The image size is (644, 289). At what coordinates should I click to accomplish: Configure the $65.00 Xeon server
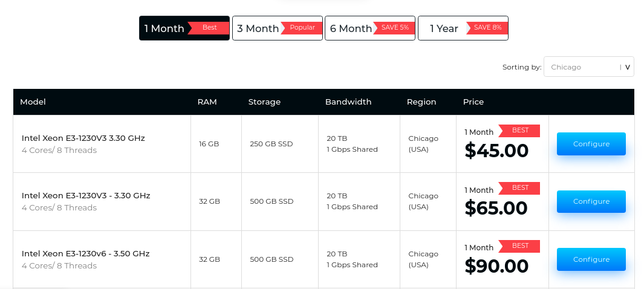pos(591,201)
